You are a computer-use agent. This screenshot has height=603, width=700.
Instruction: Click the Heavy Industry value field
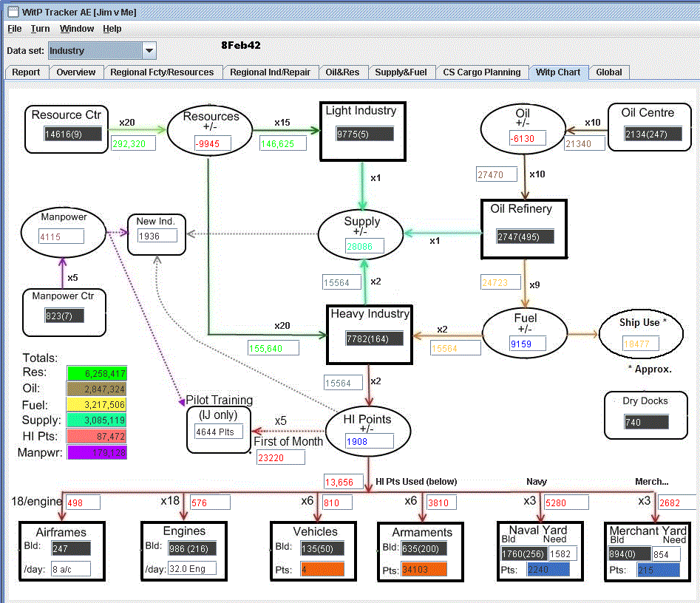(x=374, y=338)
